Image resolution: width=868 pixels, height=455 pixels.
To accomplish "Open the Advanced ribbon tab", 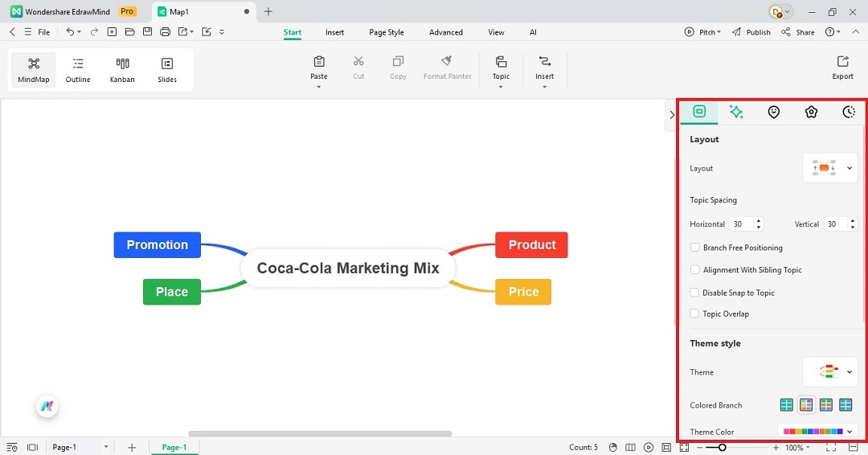I will click(x=445, y=32).
